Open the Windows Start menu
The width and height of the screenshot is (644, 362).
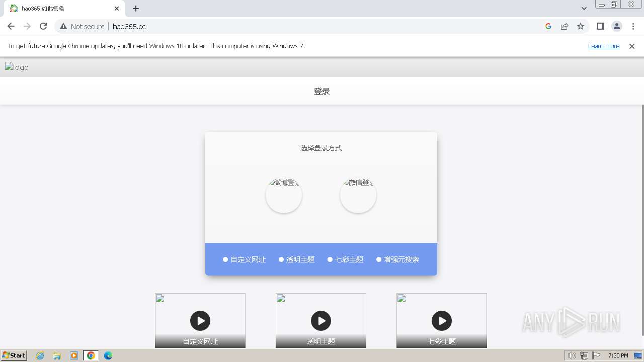pyautogui.click(x=14, y=355)
